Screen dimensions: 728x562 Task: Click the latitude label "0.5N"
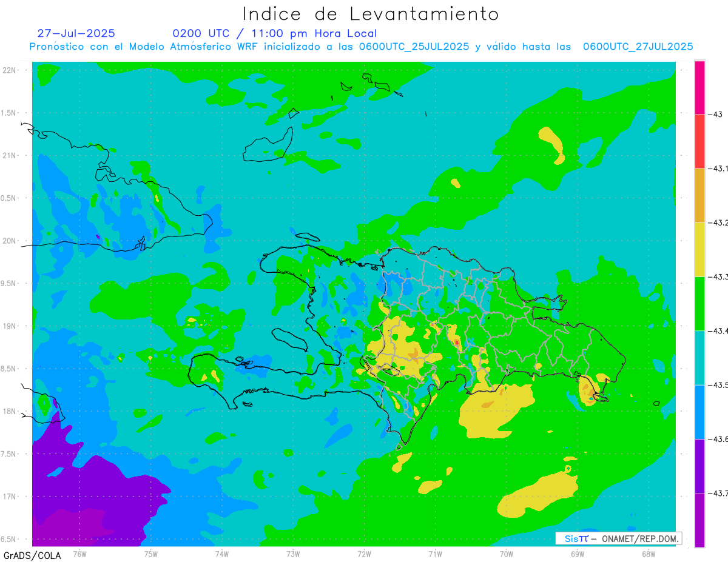[8, 198]
